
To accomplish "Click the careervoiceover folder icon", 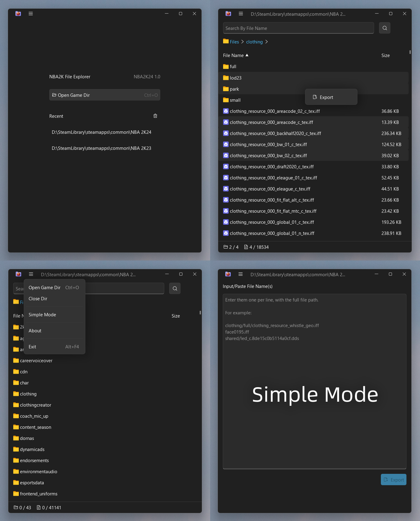I will (16, 361).
